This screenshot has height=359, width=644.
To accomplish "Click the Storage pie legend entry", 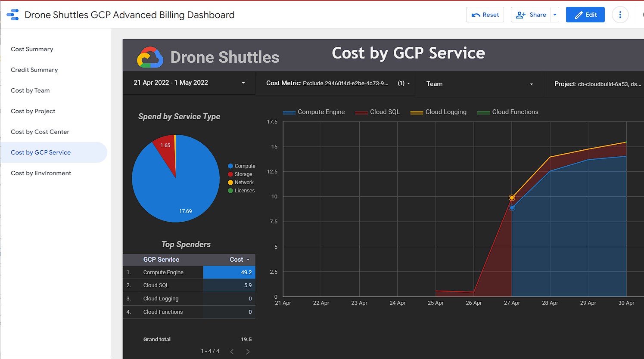I will coord(240,174).
